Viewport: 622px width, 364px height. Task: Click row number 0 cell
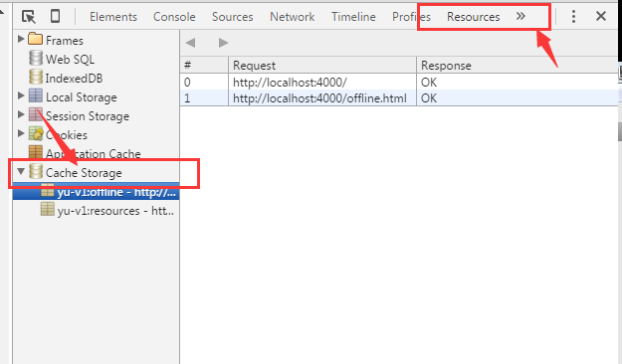coord(204,83)
